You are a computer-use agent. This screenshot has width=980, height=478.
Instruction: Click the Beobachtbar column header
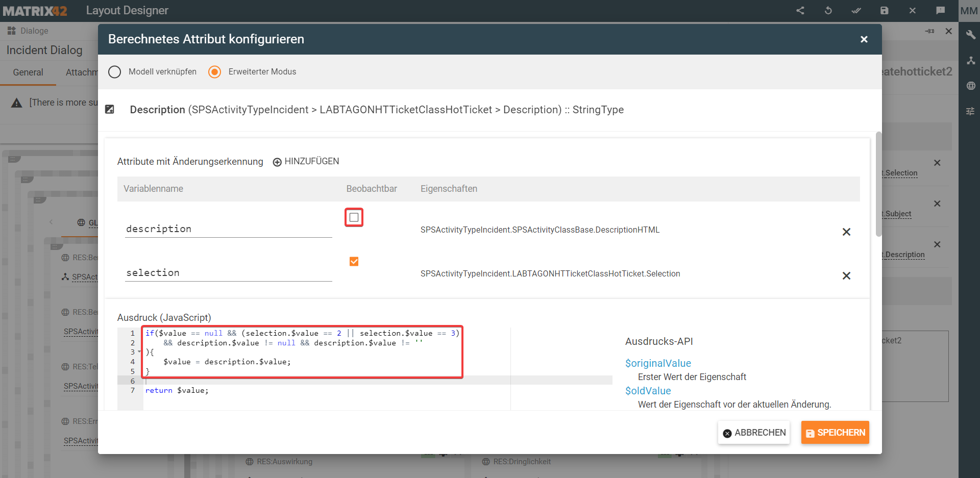pos(372,189)
